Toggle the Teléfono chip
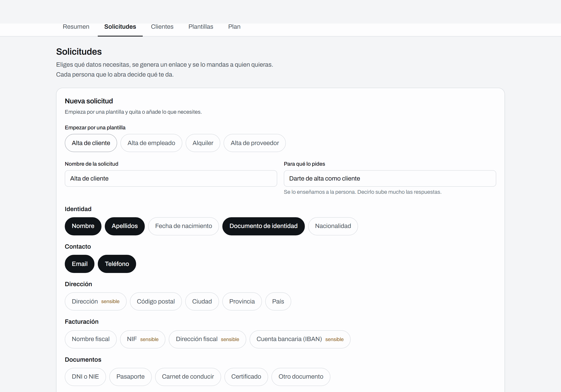 (x=117, y=264)
